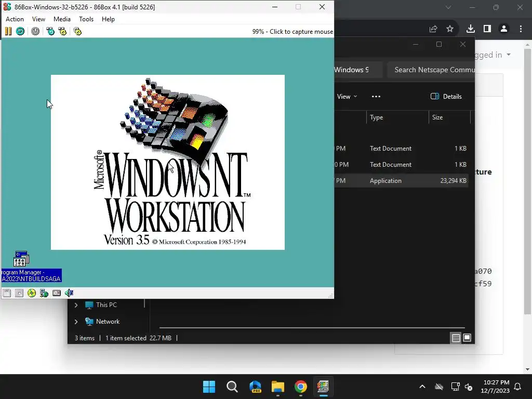Screen dimensions: 532x399
Task: Open File Explorer from taskbar
Action: pos(278,387)
